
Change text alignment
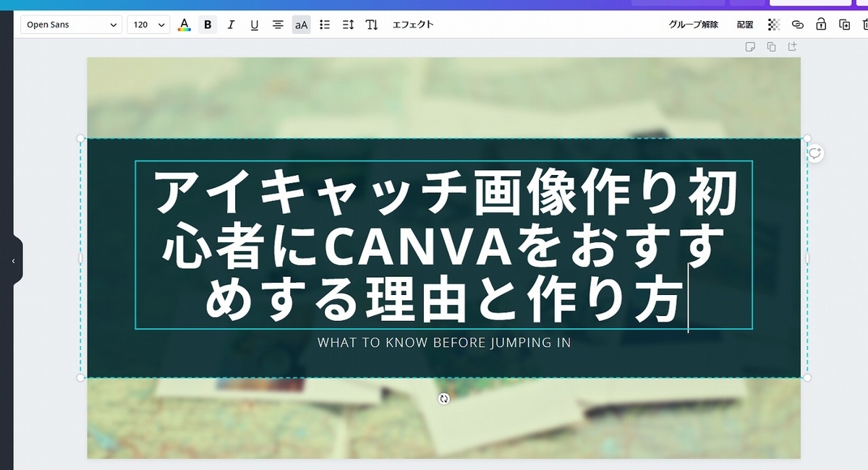278,25
